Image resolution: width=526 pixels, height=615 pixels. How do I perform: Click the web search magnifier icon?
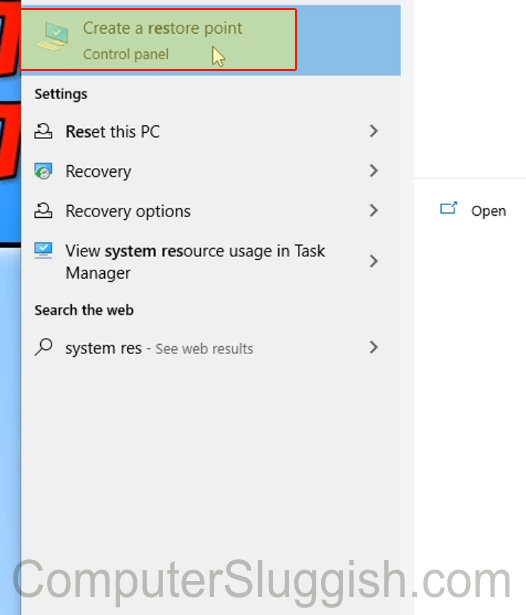click(x=44, y=347)
